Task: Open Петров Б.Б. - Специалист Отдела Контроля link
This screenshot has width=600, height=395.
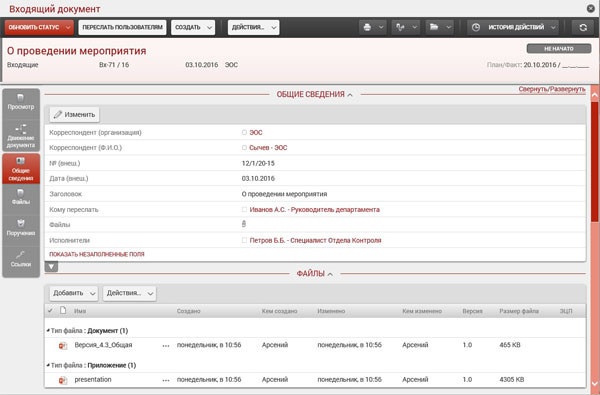Action: [x=315, y=240]
